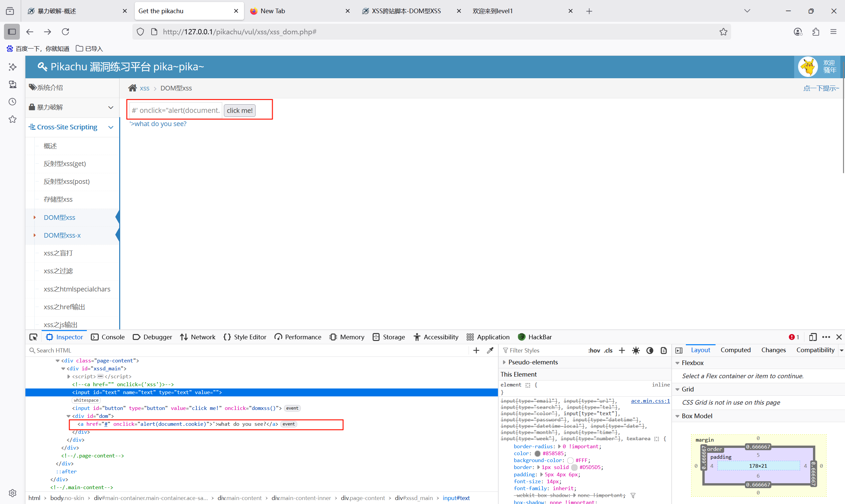
Task: Collapse the div id="dom" node
Action: (68, 416)
